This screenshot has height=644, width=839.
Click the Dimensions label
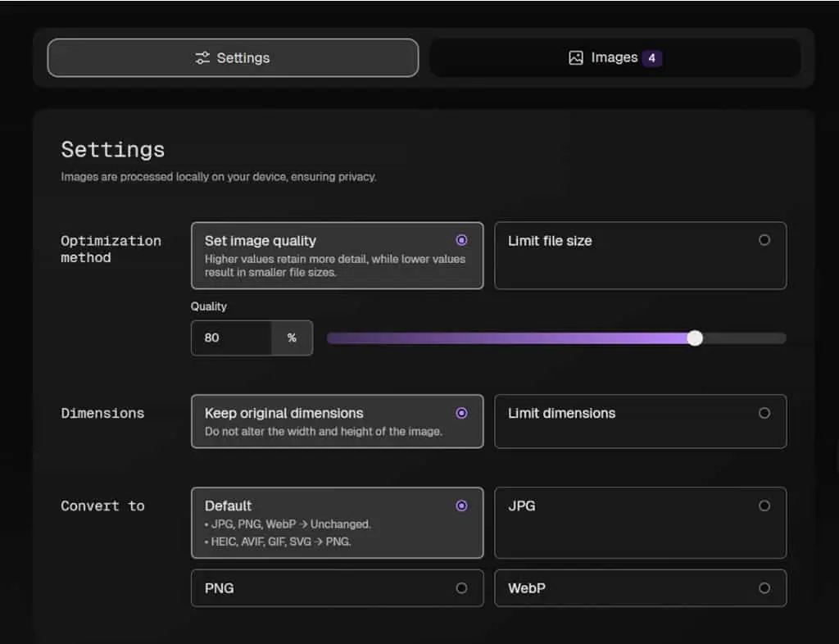[102, 413]
